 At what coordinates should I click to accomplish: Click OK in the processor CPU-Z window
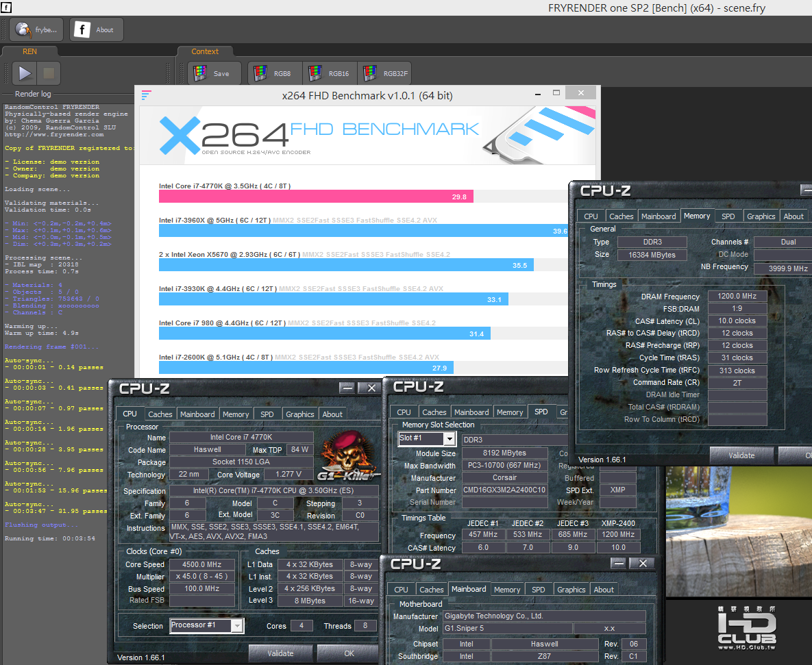pos(349,653)
